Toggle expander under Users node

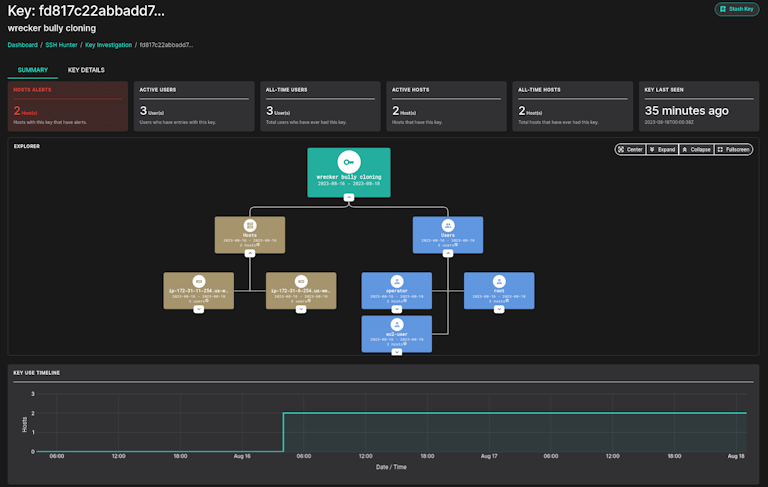coord(448,254)
